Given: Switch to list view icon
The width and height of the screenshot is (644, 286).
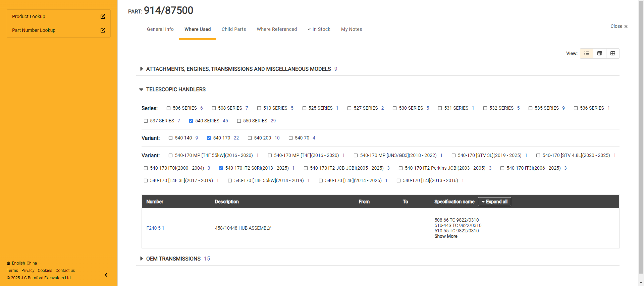Looking at the screenshot, I should [587, 53].
